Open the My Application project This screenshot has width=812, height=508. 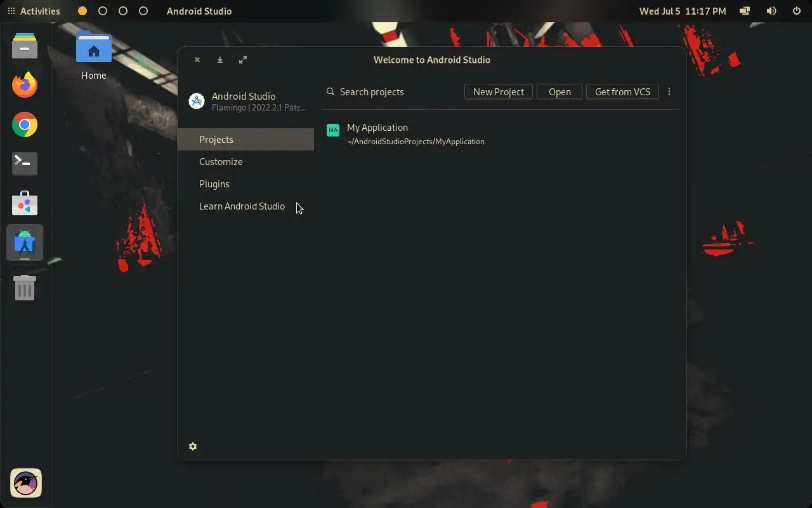pyautogui.click(x=500, y=133)
